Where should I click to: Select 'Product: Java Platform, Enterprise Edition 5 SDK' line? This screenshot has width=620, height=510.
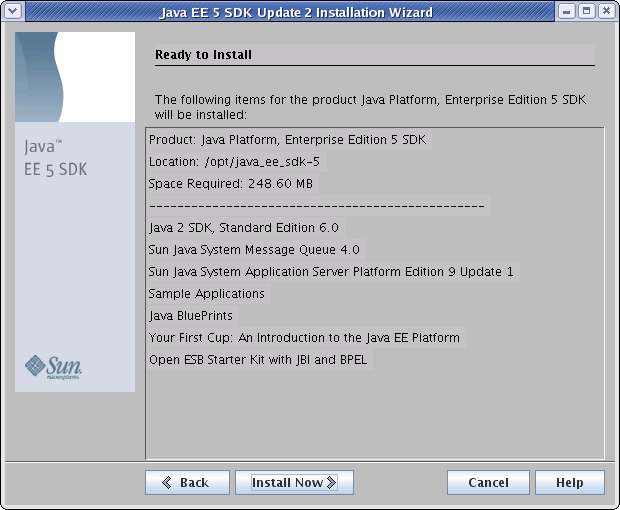[x=287, y=140]
